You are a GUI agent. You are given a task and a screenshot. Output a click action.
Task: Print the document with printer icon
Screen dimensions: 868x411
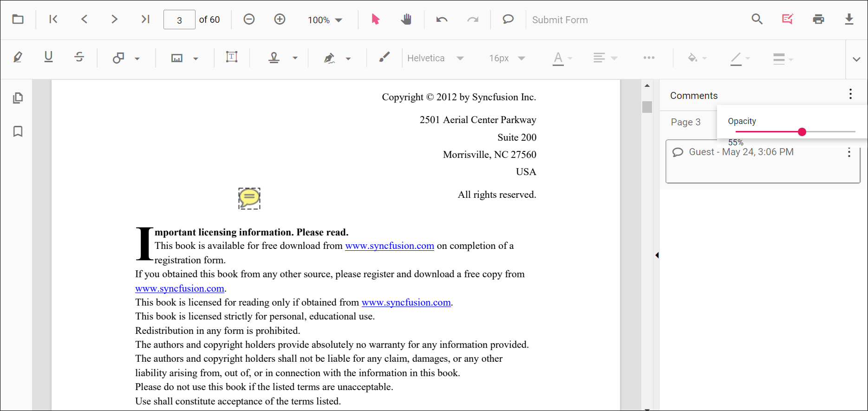[x=818, y=20]
